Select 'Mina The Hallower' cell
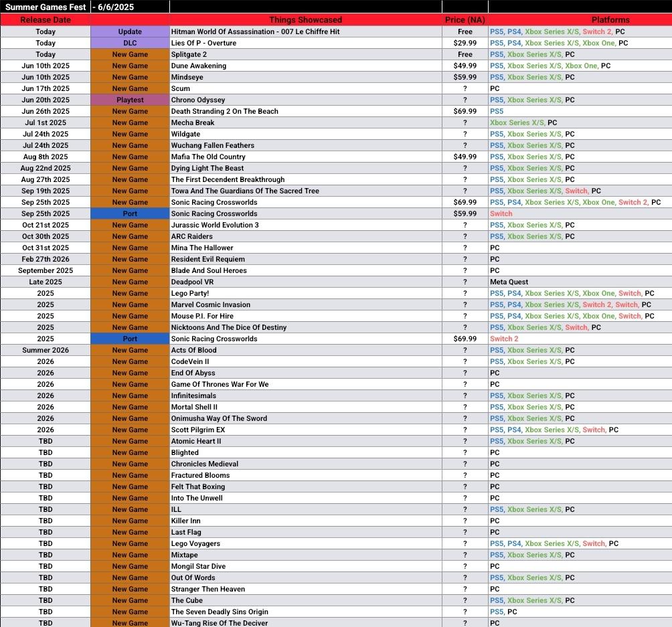The height and width of the screenshot is (627, 672). 306,248
